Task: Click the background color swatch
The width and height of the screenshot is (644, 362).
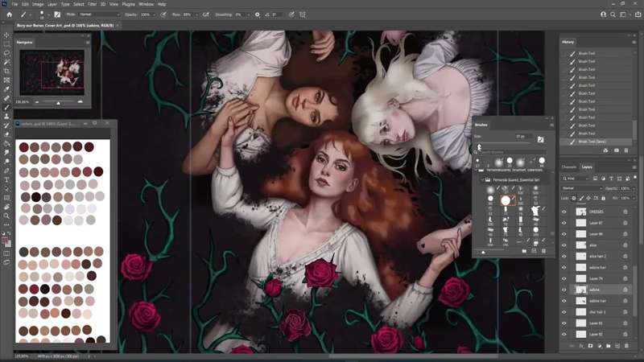Action: click(9, 245)
